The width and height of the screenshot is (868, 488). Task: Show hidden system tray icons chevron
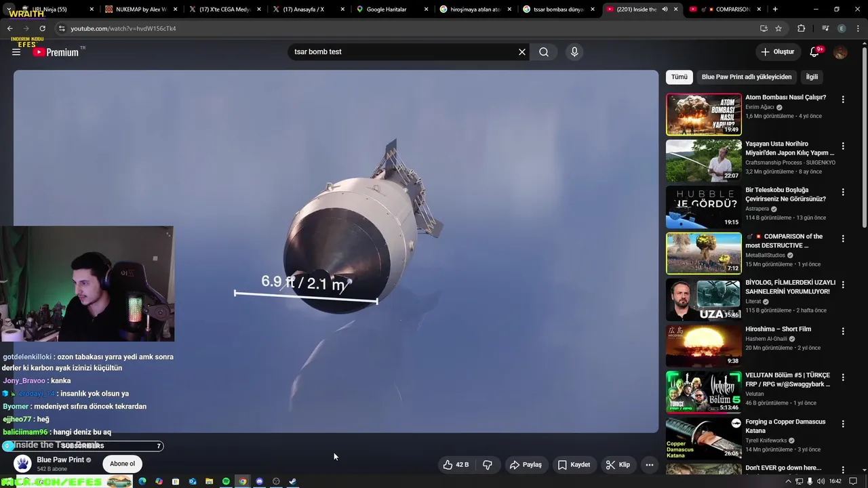click(788, 481)
